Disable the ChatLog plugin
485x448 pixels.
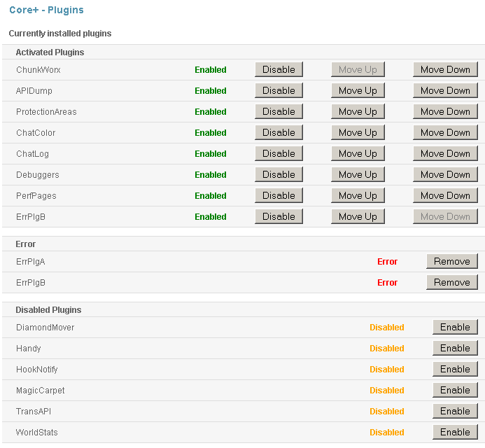click(279, 153)
